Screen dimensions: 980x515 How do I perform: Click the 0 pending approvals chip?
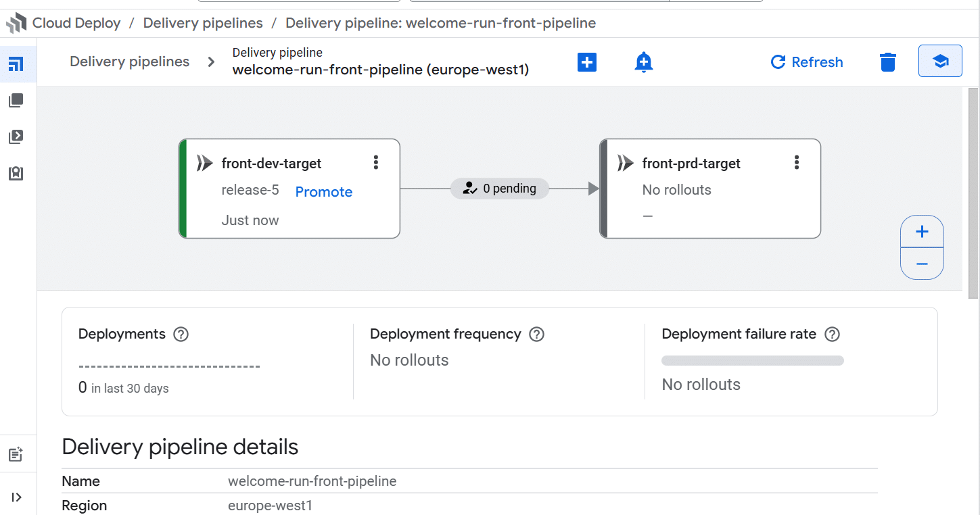coord(500,189)
